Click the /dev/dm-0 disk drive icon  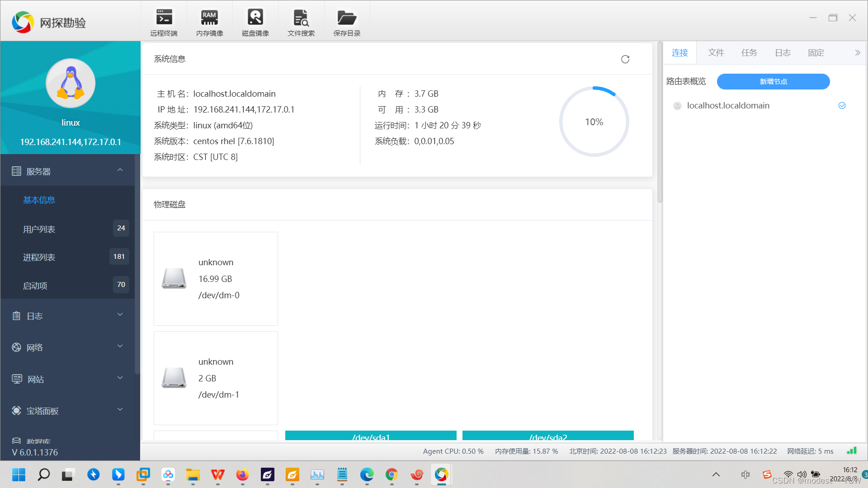(174, 278)
